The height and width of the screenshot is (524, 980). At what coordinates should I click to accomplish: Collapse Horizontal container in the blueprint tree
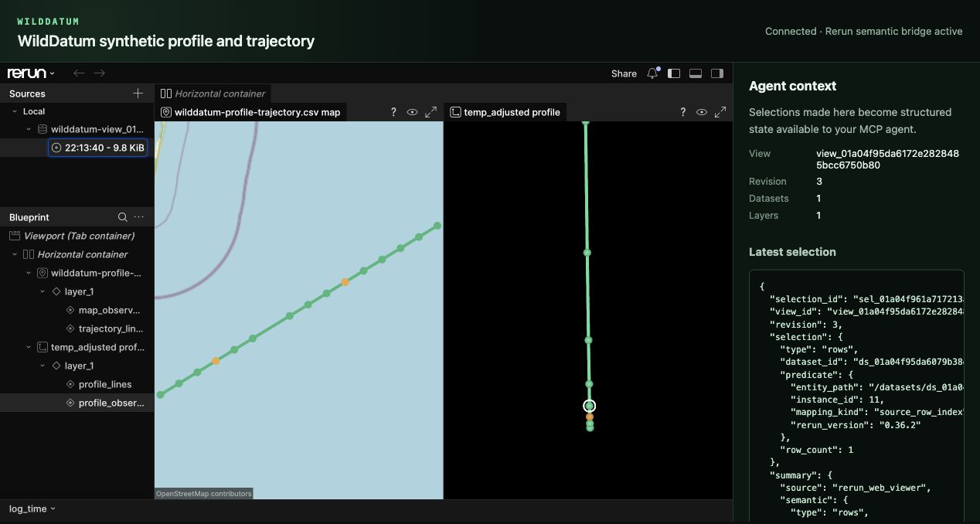tap(15, 254)
